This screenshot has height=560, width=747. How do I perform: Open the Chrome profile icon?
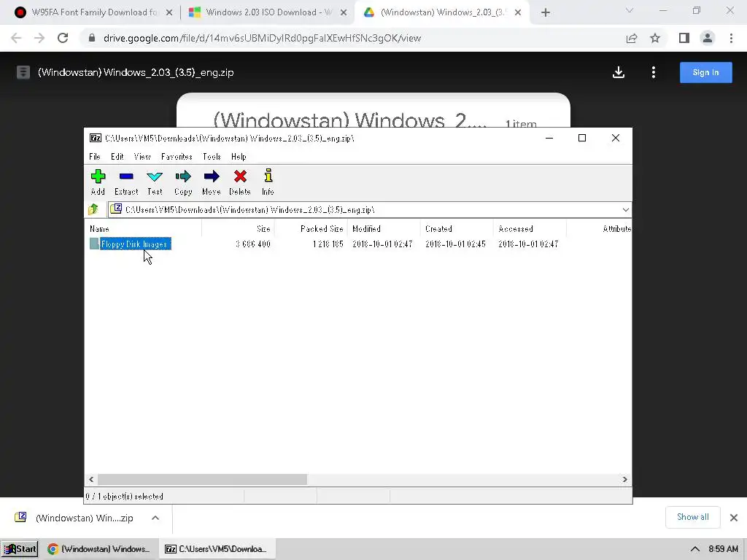708,38
